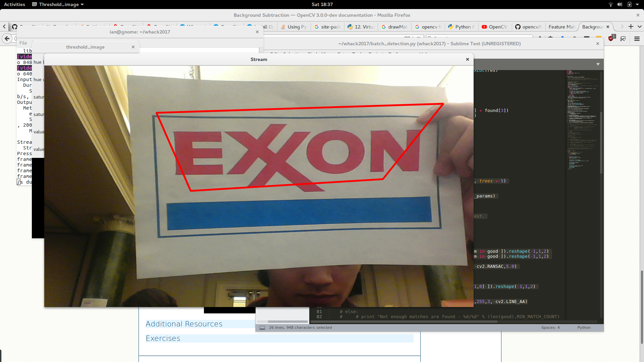Go back with Firefox back arrow

click(x=7, y=39)
